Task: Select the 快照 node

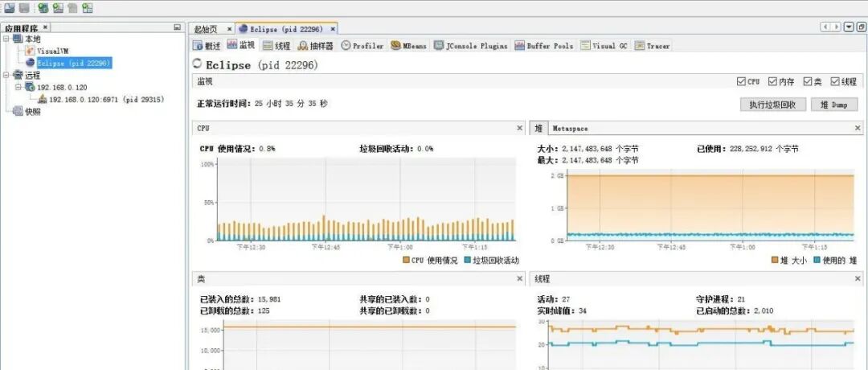Action: [33, 111]
